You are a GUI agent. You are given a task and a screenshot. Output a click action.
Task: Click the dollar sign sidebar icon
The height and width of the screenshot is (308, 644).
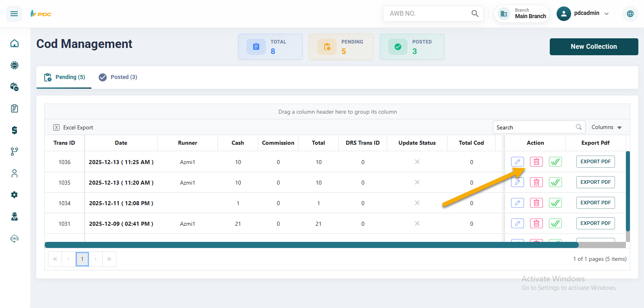(14, 130)
